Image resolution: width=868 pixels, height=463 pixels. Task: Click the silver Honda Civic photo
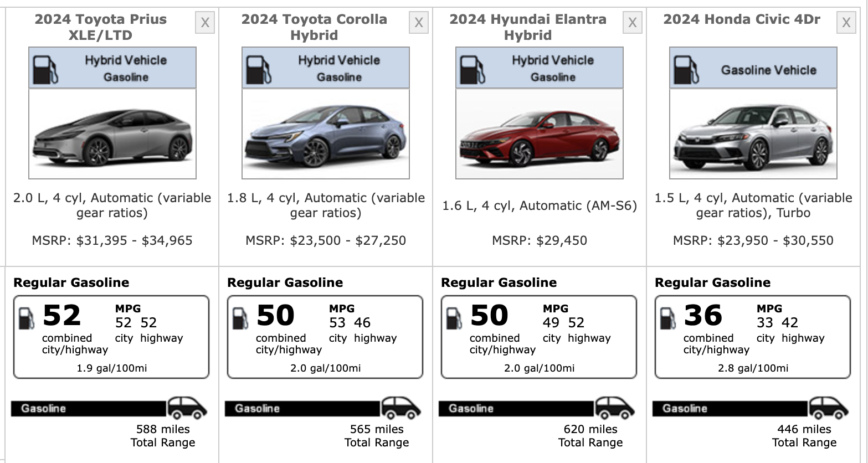pyautogui.click(x=753, y=134)
